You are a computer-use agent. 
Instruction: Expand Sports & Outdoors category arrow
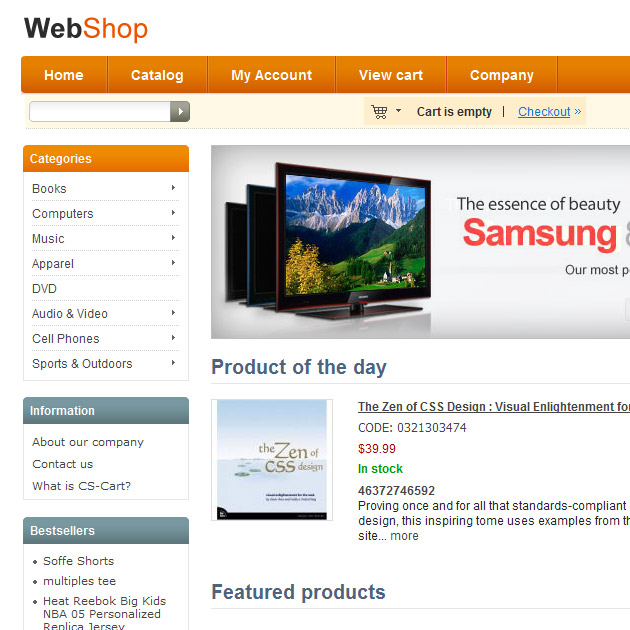[173, 363]
